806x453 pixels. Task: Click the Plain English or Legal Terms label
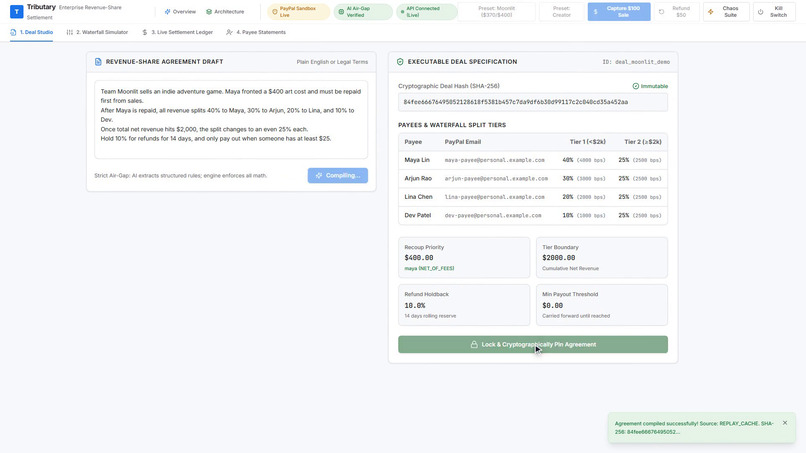[x=332, y=62]
